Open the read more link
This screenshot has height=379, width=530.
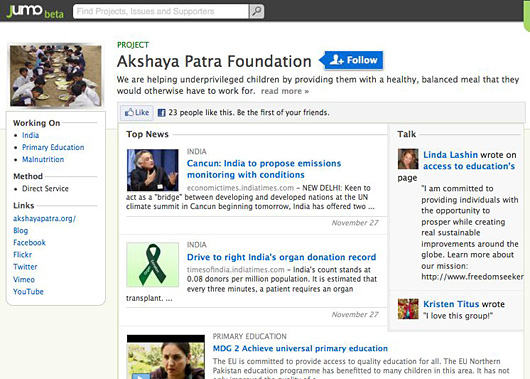[285, 91]
